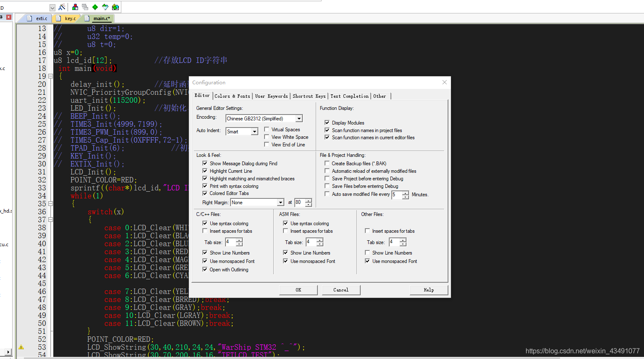Toggle ASM Use syntax coloring
This screenshot has height=359, width=644.
285,223
